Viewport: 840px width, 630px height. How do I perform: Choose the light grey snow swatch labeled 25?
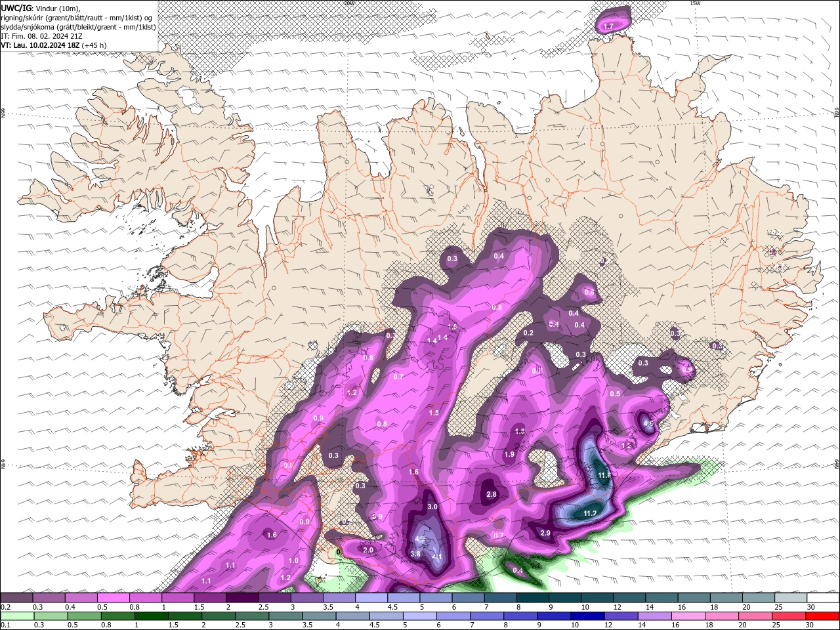791,598
